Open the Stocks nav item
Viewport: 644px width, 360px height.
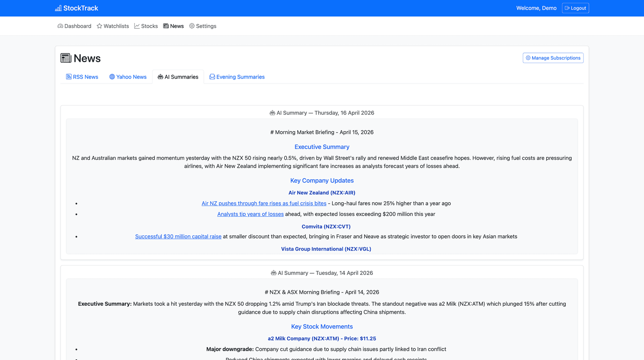tap(146, 26)
